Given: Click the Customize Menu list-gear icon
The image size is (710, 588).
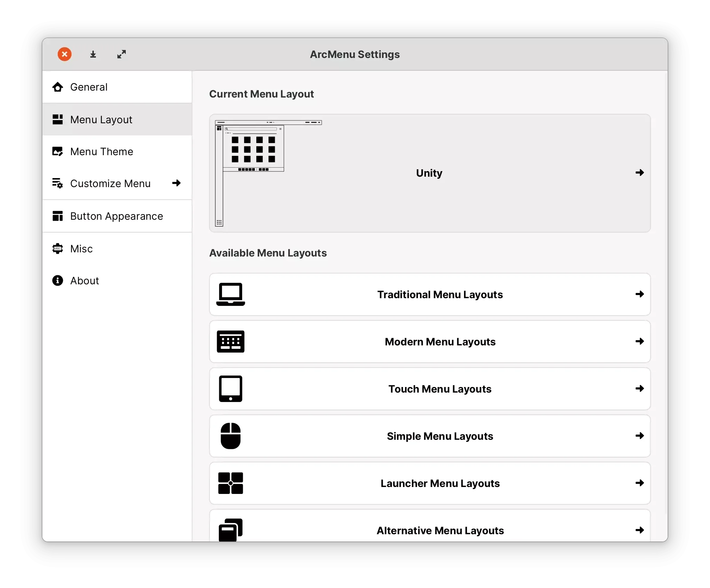Looking at the screenshot, I should point(58,183).
